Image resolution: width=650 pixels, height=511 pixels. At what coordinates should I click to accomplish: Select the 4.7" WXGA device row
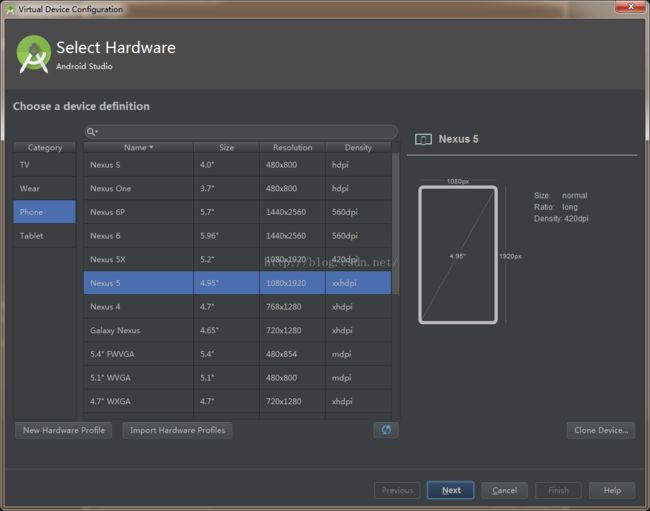pos(237,401)
